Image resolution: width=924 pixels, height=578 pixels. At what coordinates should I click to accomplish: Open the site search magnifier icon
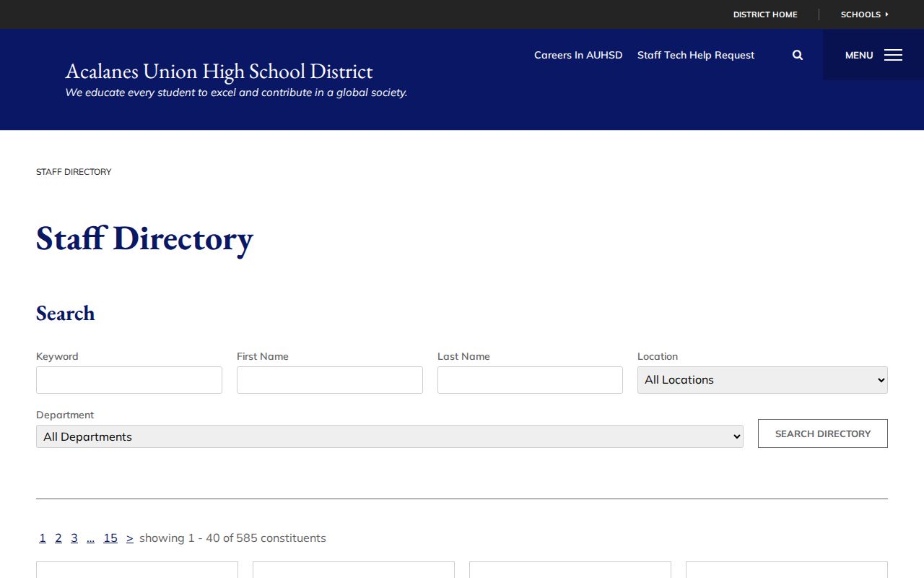click(x=798, y=55)
